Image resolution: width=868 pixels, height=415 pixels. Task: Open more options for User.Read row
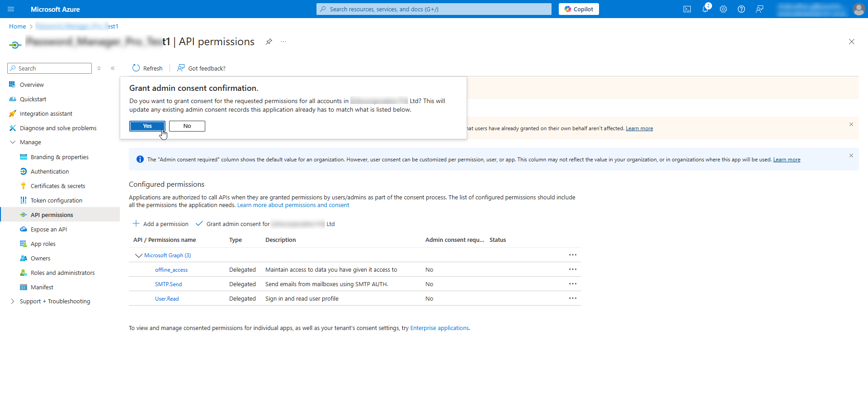click(573, 298)
